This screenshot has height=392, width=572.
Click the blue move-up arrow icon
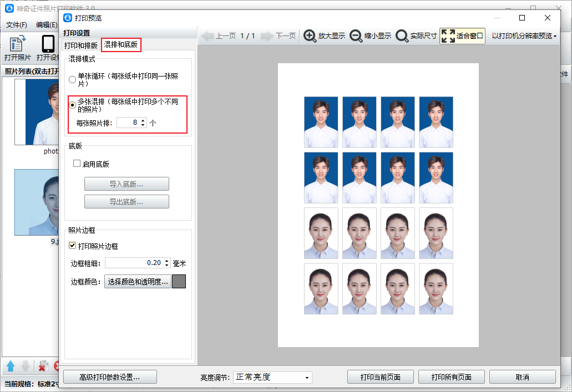coord(11,366)
